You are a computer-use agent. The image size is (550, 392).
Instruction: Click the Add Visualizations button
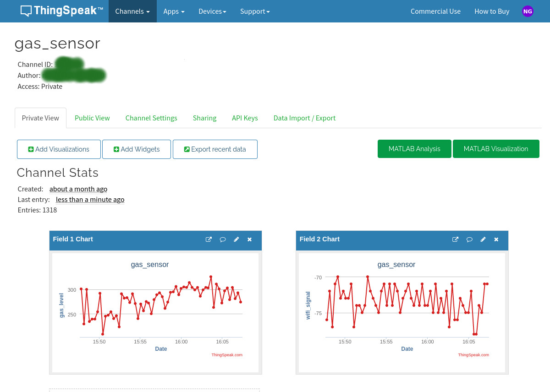coord(59,149)
